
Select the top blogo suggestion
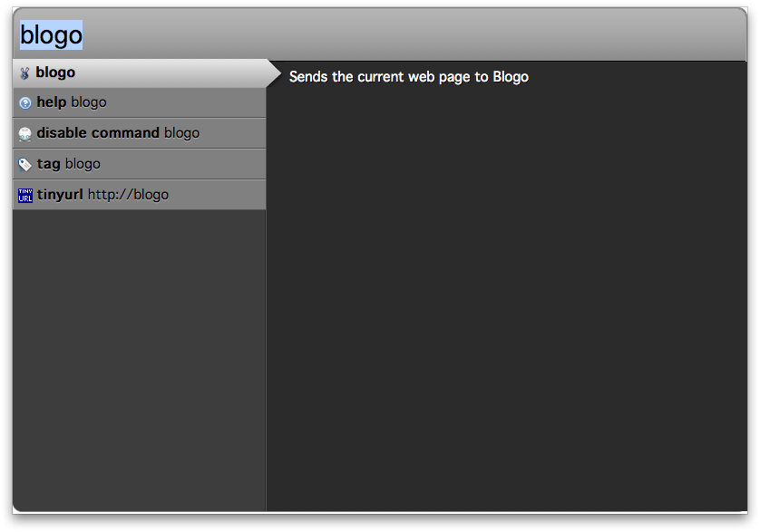[x=136, y=73]
